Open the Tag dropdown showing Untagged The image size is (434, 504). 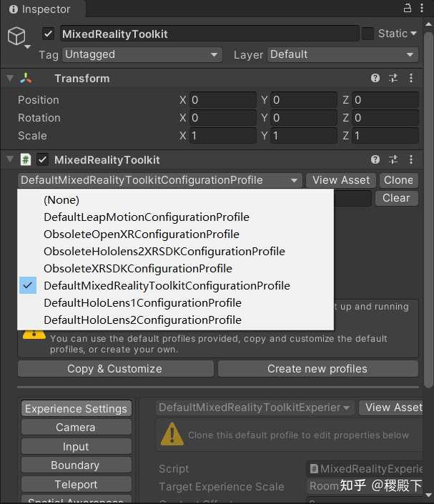142,54
